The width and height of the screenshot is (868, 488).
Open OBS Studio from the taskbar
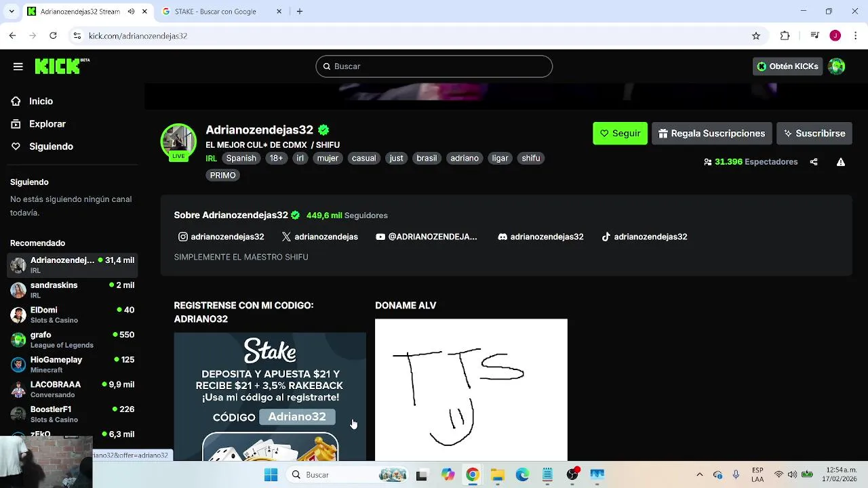tap(572, 474)
